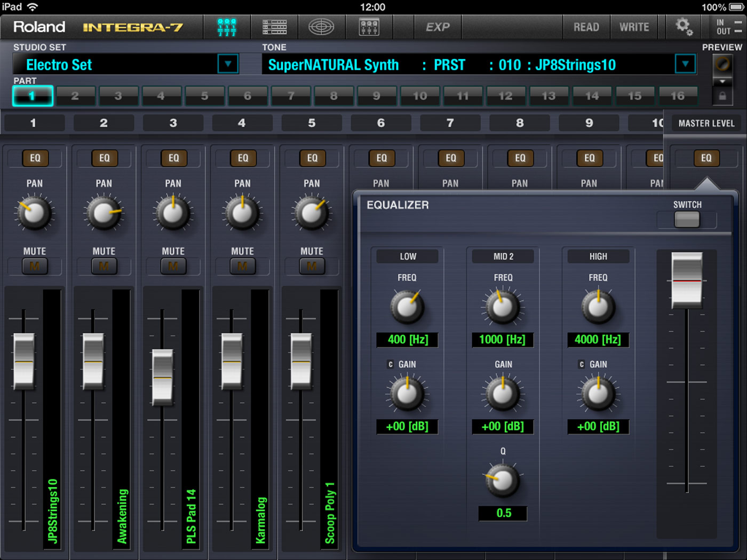Open the tone editor panel icon
747x560 pixels.
(x=369, y=27)
